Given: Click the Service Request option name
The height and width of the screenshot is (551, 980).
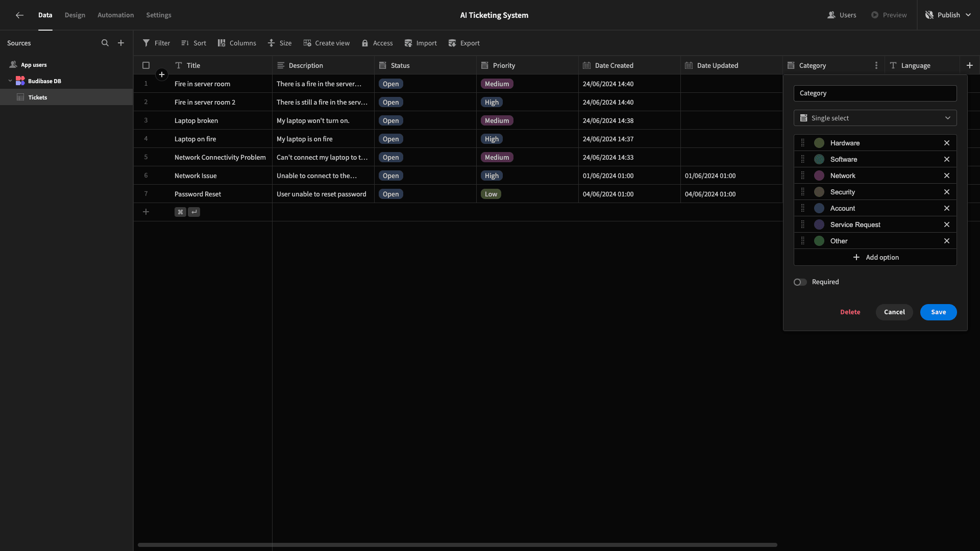Looking at the screenshot, I should [855, 224].
